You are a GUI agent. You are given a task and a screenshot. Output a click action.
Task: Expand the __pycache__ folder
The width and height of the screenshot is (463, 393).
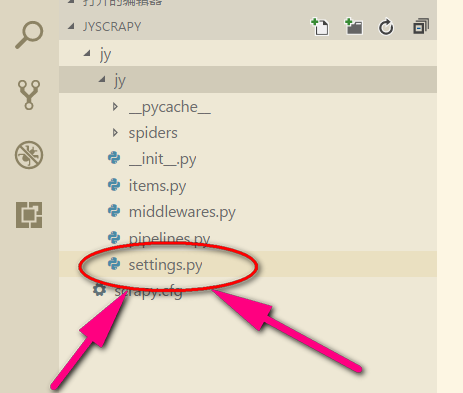(115, 107)
